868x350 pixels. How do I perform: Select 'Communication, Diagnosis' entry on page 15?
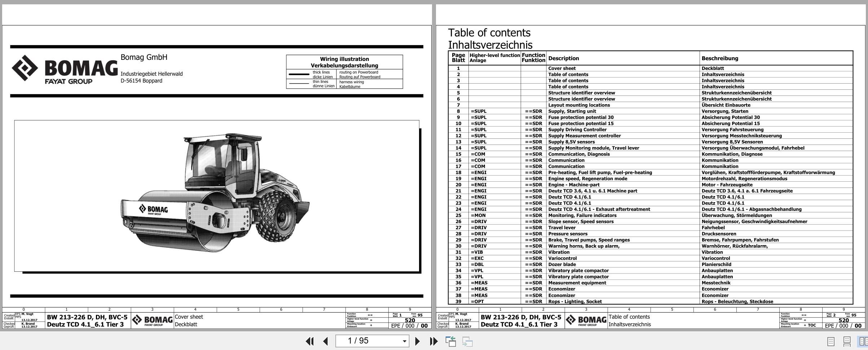pos(579,154)
